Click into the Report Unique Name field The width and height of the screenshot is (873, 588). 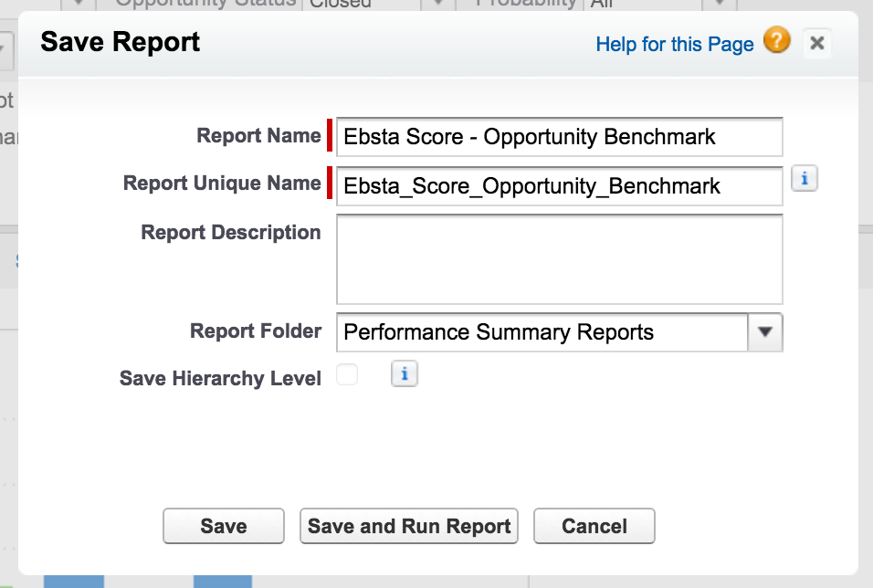tap(559, 186)
